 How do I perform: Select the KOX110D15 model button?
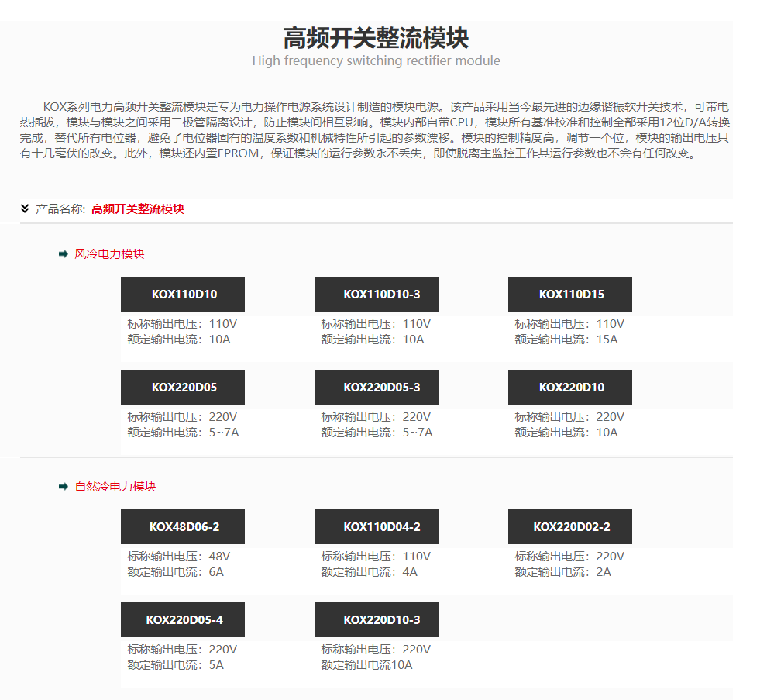coord(570,295)
